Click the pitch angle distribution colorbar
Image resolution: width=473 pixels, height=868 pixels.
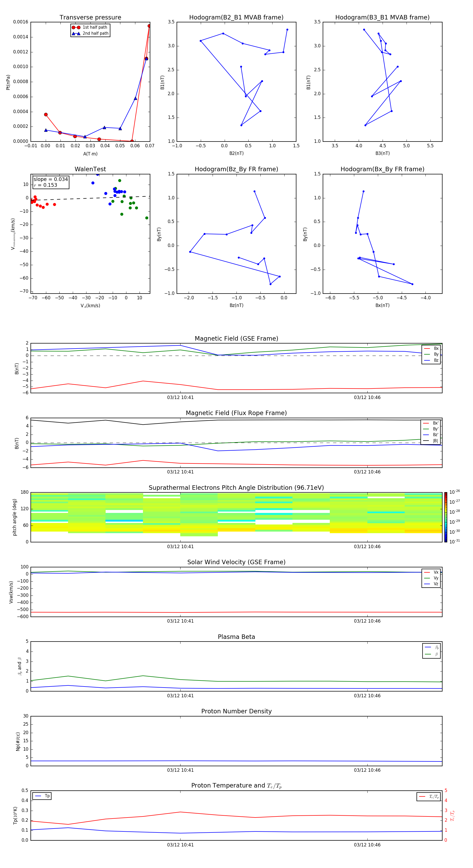(445, 517)
